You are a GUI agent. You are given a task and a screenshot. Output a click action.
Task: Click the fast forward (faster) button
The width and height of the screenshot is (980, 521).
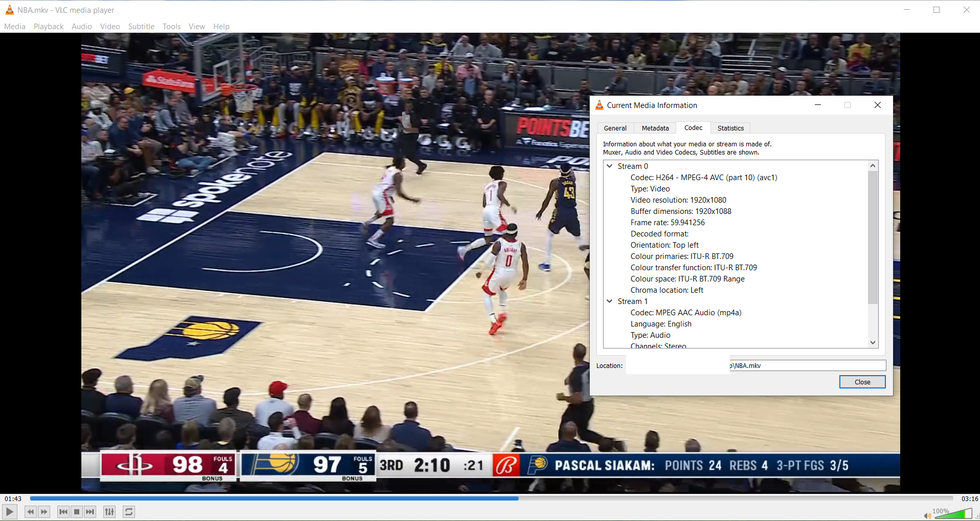pos(44,512)
